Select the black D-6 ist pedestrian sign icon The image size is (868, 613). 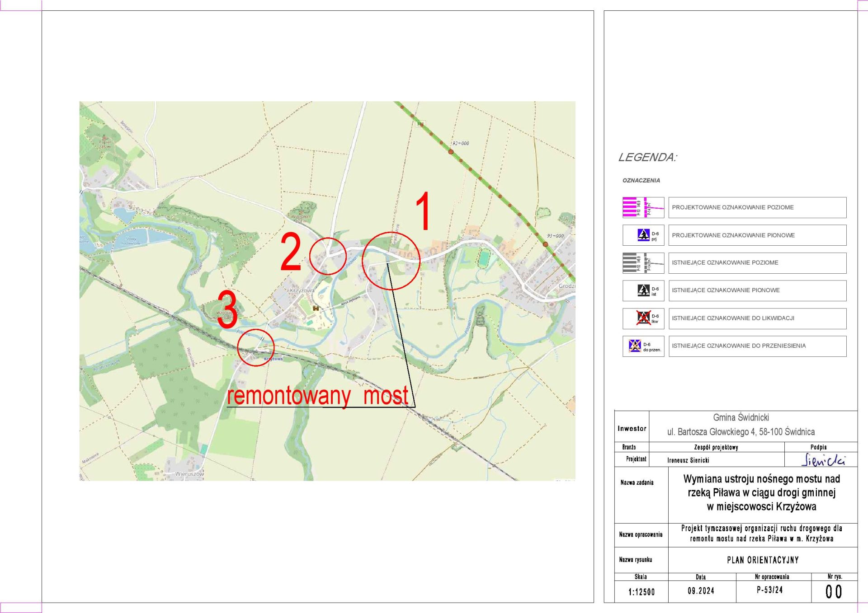pos(643,290)
